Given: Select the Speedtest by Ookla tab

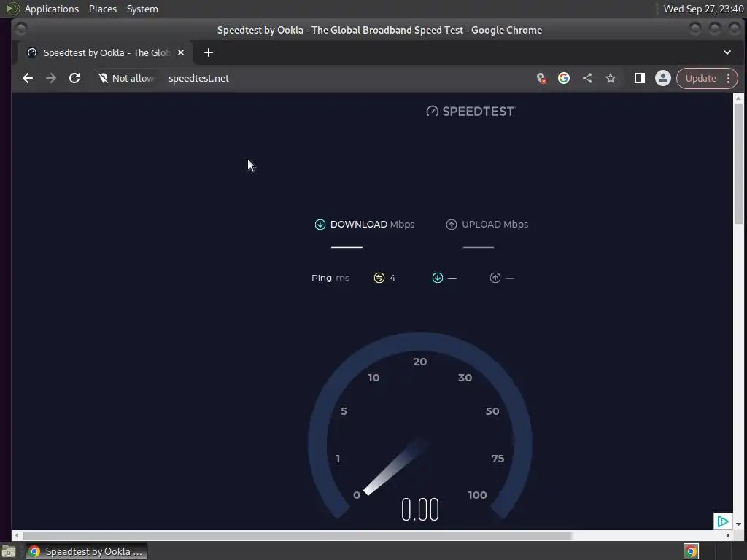Looking at the screenshot, I should 105,52.
